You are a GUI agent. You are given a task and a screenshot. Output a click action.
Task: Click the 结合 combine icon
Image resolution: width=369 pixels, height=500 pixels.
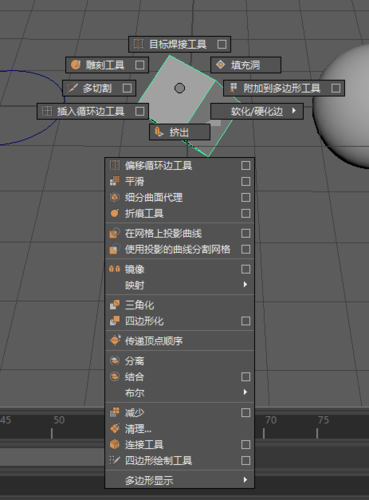[x=115, y=376]
